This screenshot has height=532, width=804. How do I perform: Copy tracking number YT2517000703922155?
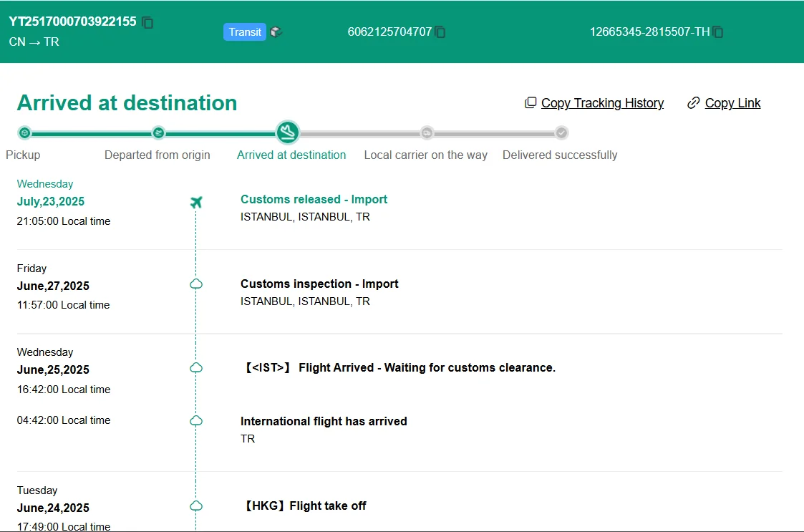[148, 22]
